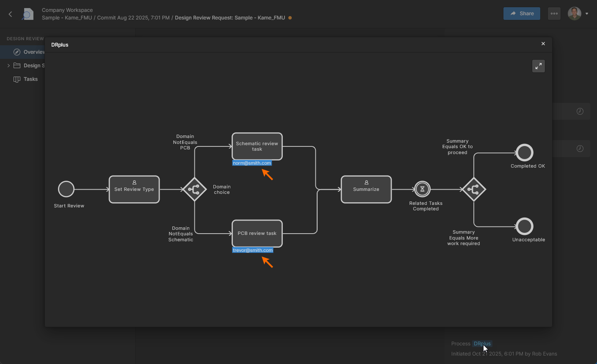This screenshot has width=597, height=364.
Task: Click the Related Tasks Completed hourglass event
Action: point(422,189)
